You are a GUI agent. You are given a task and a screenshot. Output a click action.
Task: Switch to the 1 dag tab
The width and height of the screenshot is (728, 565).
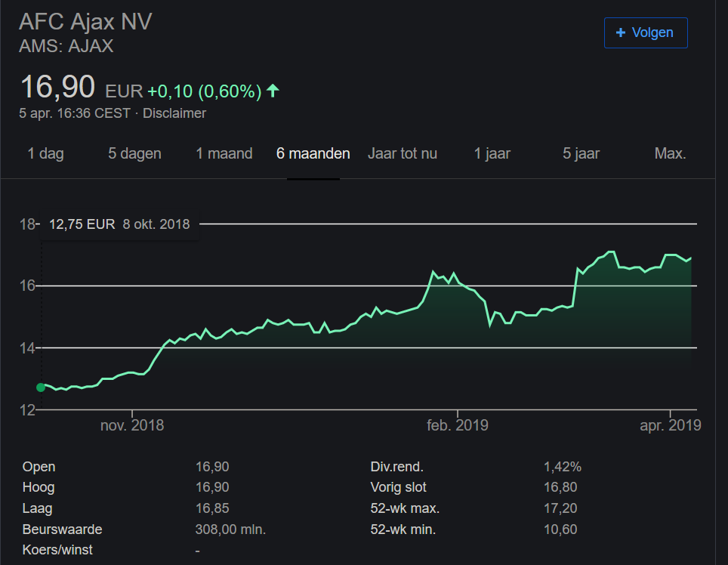point(45,153)
